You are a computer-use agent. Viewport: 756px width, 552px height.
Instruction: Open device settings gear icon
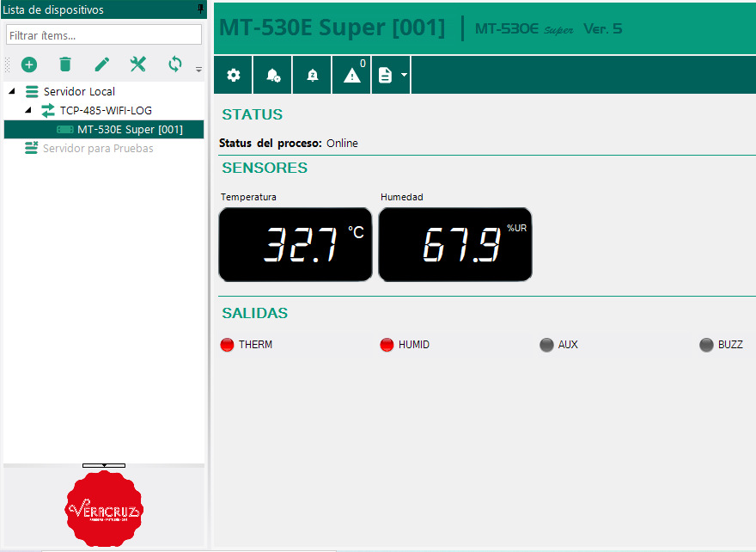pos(233,76)
